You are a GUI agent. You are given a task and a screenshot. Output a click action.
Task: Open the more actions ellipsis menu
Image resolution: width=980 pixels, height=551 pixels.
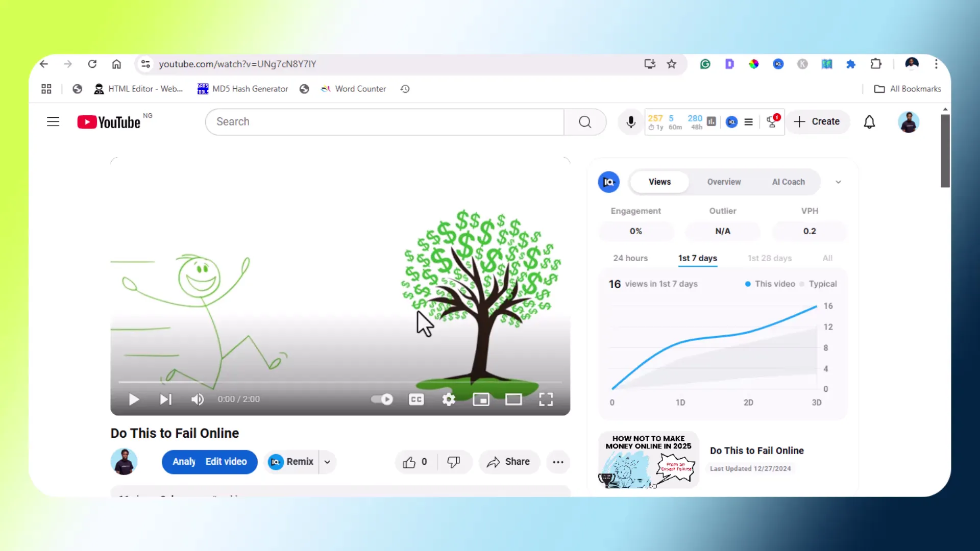click(558, 462)
